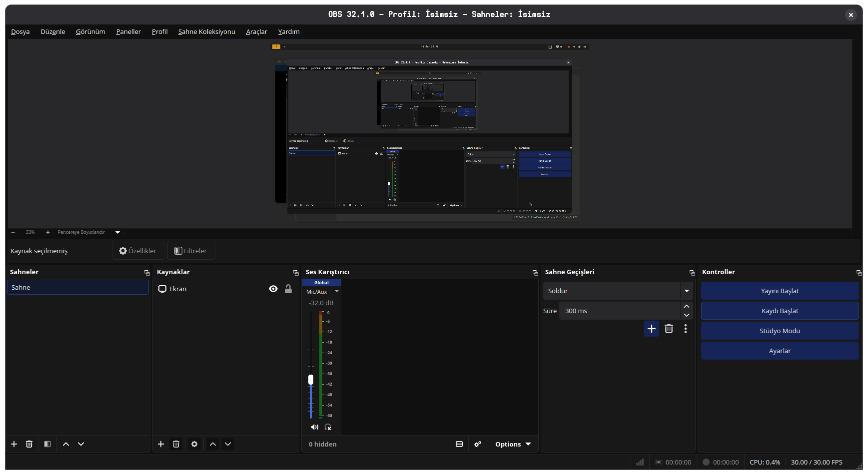Open the Paneller menu

[x=128, y=31]
